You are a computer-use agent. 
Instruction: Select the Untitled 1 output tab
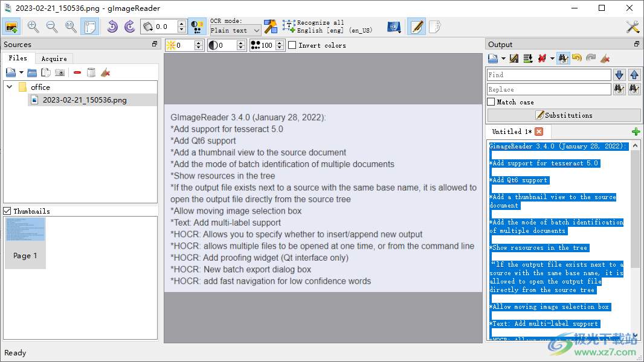511,132
